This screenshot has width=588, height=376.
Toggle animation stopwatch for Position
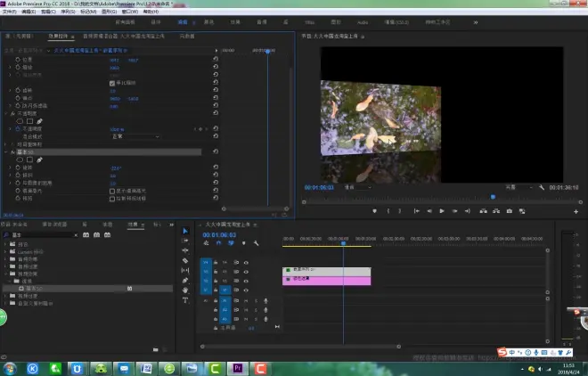click(18, 60)
